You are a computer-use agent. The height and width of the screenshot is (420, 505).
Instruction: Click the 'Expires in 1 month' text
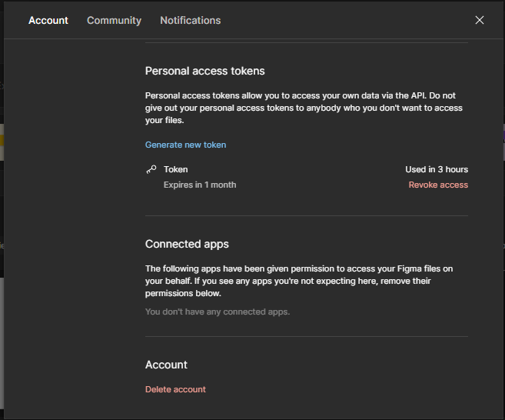coord(200,185)
